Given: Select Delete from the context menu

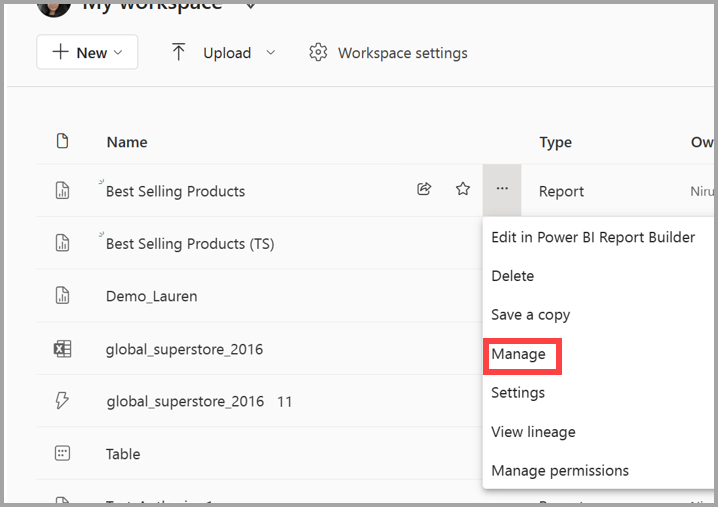Looking at the screenshot, I should pos(512,276).
